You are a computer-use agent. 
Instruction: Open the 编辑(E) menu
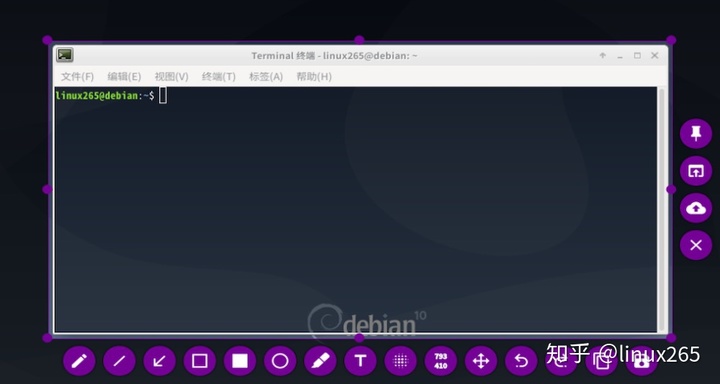click(x=124, y=77)
